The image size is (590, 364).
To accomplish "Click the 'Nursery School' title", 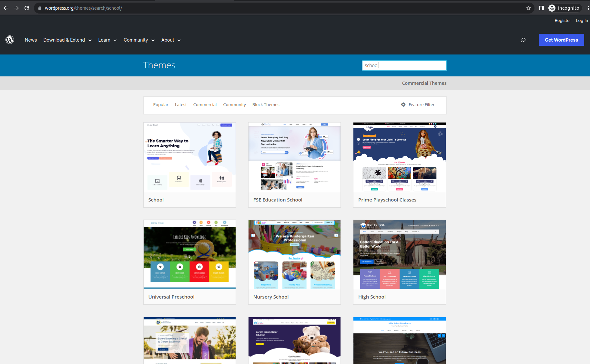I will point(271,297).
